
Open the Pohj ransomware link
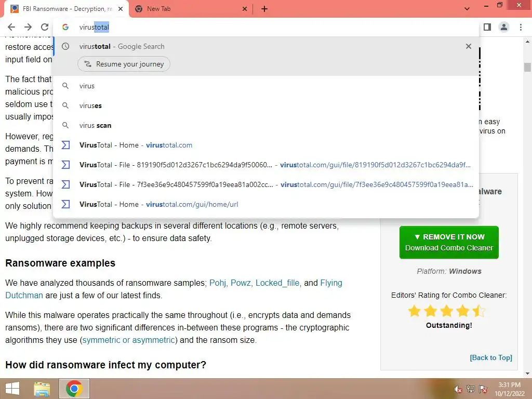click(x=218, y=283)
